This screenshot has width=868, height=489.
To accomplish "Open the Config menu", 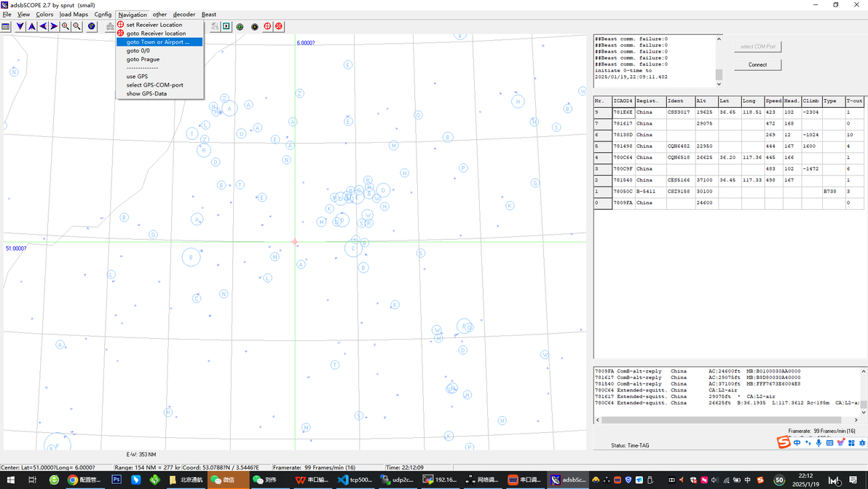I will 103,15.
